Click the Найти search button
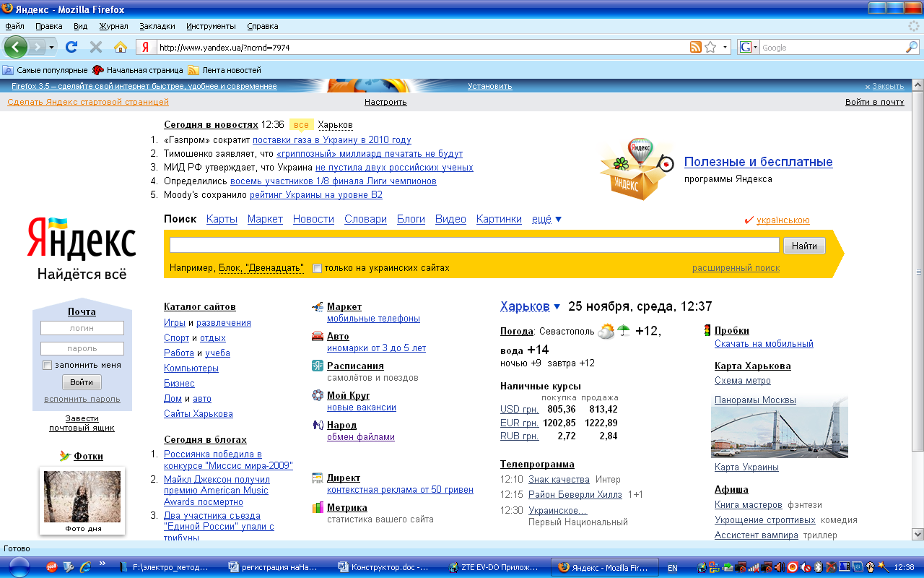Image resolution: width=924 pixels, height=578 pixels. (x=804, y=246)
